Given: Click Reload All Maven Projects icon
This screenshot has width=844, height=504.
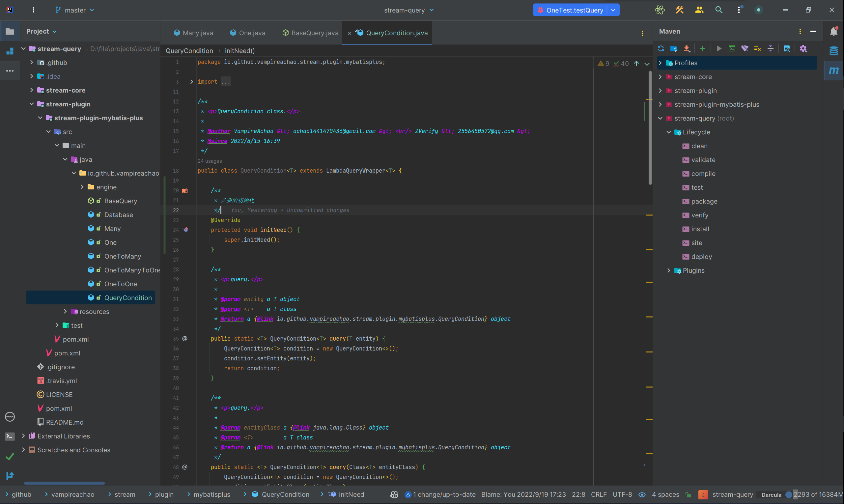Looking at the screenshot, I should tap(661, 48).
